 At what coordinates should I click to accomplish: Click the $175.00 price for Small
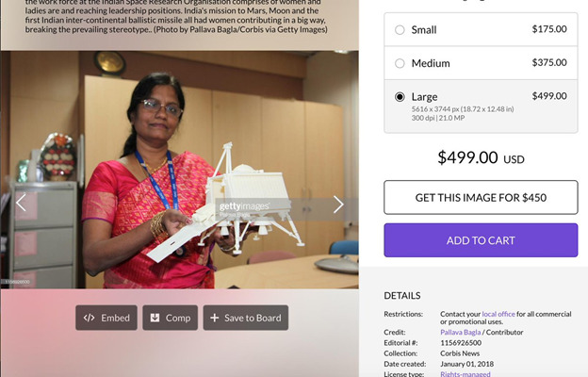(549, 29)
